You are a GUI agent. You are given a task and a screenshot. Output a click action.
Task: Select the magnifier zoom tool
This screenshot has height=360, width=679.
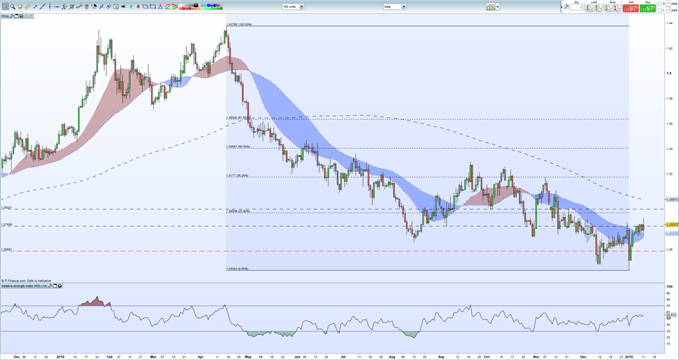click(x=13, y=6)
